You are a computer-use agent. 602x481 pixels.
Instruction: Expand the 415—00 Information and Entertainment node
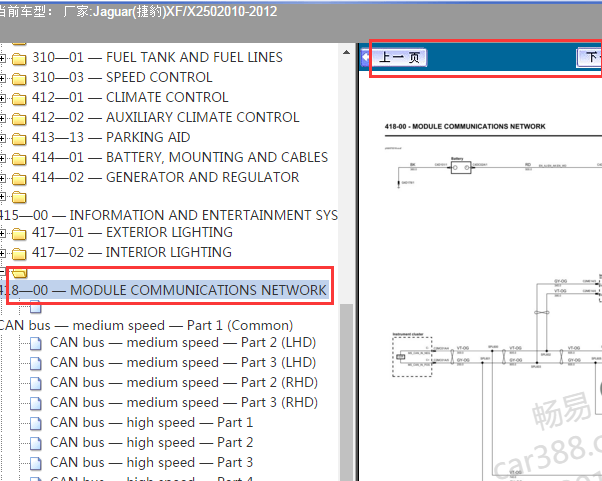(2, 197)
